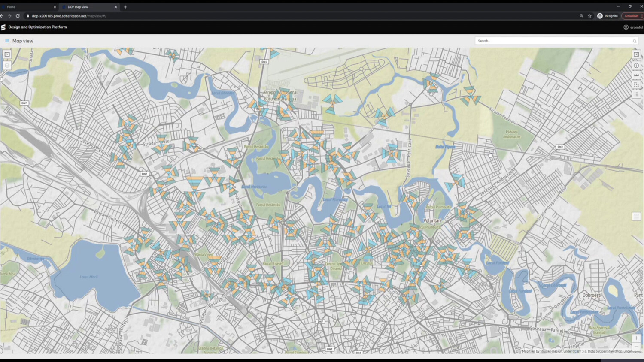Click the Ericsson logo in header
Screen dimensions: 644x362
[3, 27]
